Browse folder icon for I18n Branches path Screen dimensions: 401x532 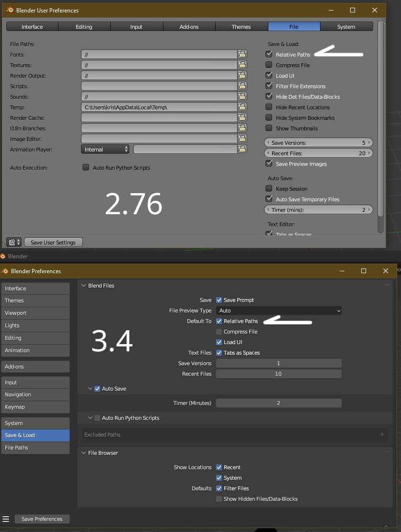(242, 128)
